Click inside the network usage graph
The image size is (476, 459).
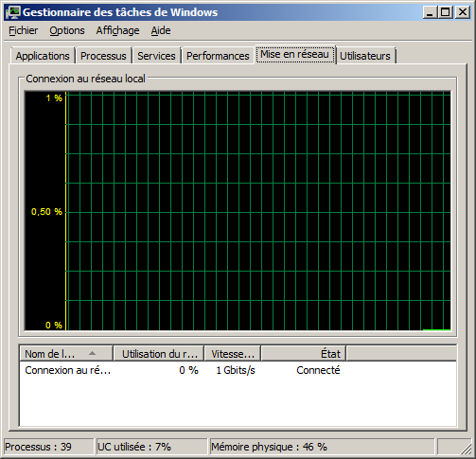[238, 211]
